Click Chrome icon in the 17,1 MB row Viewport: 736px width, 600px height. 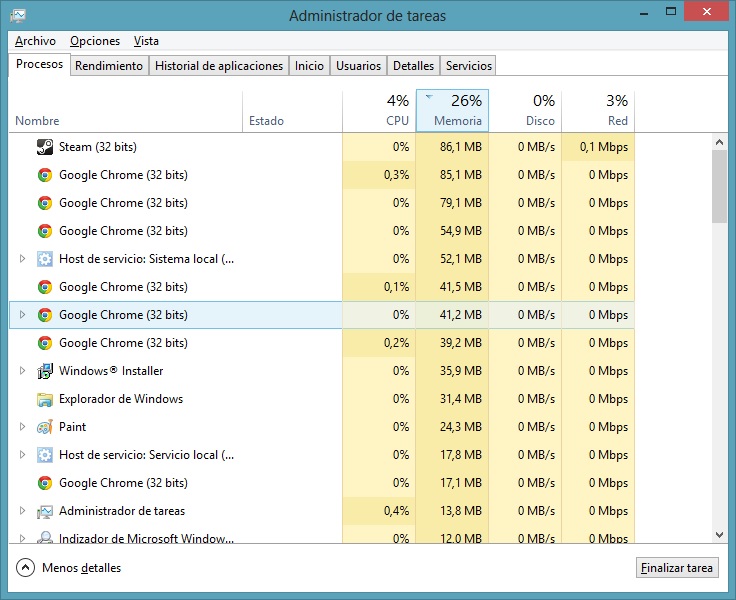pyautogui.click(x=45, y=483)
